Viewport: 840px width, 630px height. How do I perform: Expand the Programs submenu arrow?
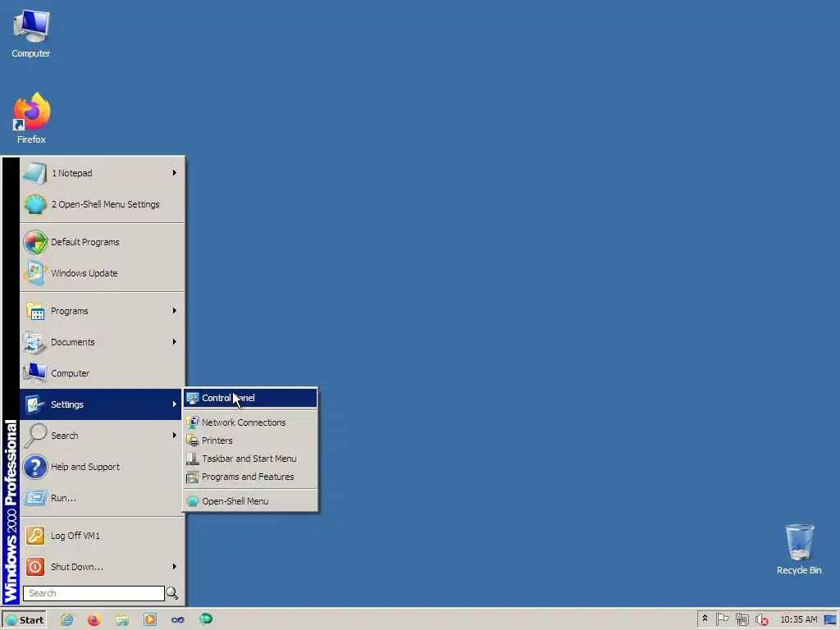(174, 311)
